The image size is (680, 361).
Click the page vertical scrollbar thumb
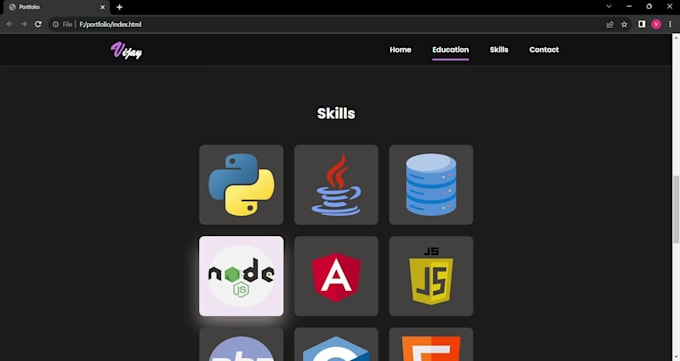pos(676,210)
